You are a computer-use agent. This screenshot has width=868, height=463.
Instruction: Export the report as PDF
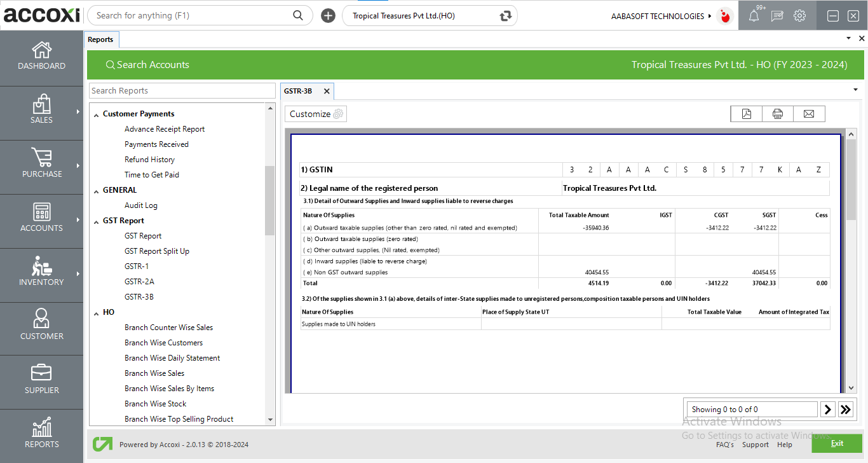[747, 114]
